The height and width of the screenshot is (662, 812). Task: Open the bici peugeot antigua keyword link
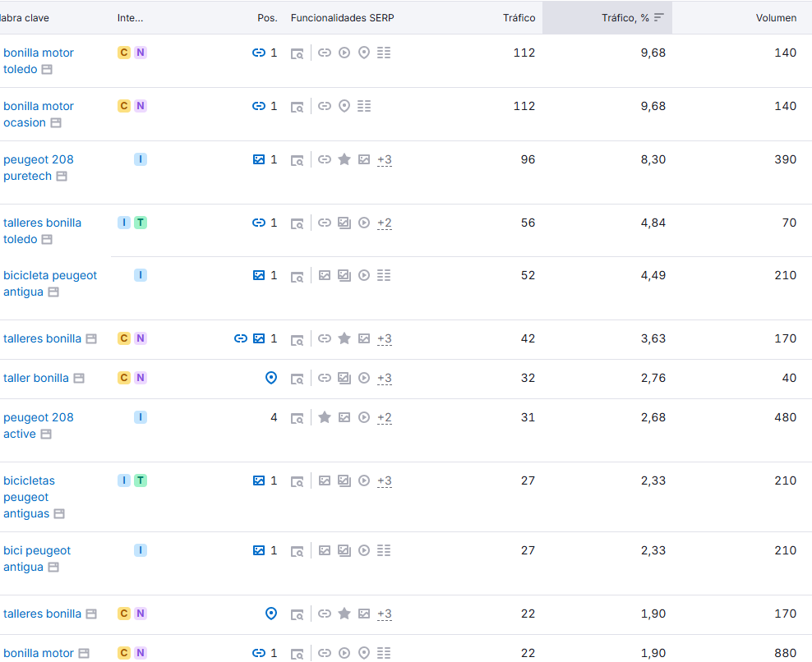(37, 559)
